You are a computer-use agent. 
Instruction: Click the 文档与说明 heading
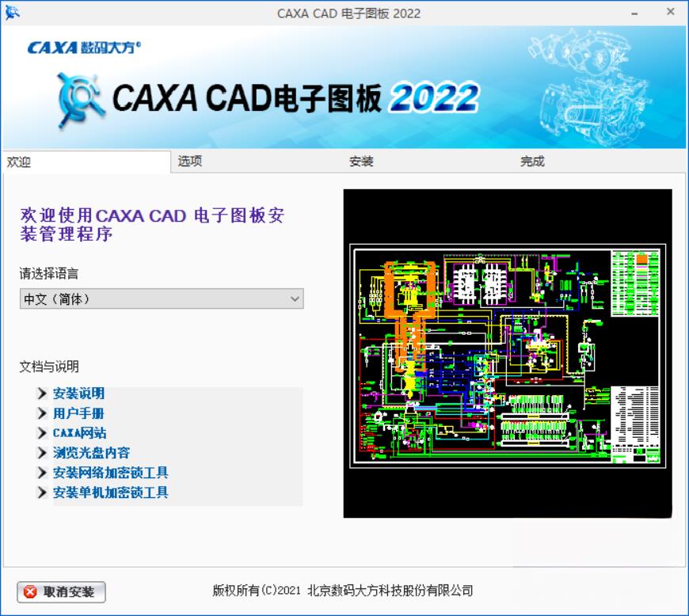click(x=49, y=367)
